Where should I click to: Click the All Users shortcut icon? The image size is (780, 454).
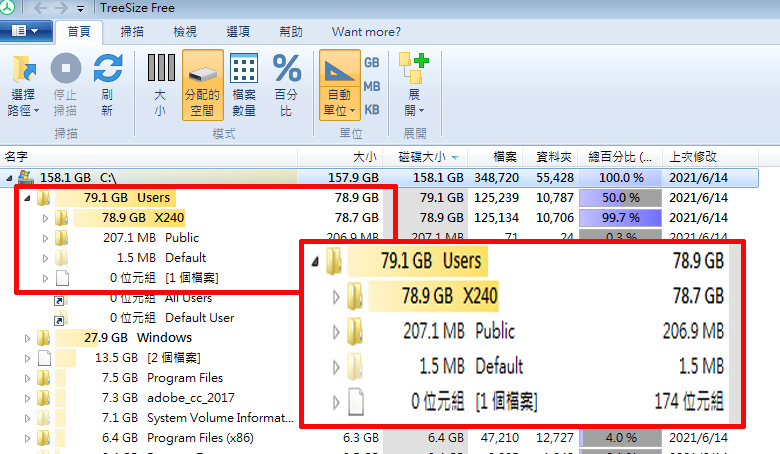click(61, 299)
